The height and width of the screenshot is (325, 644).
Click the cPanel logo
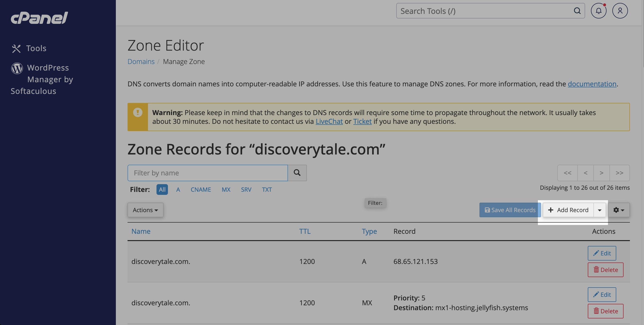(39, 18)
